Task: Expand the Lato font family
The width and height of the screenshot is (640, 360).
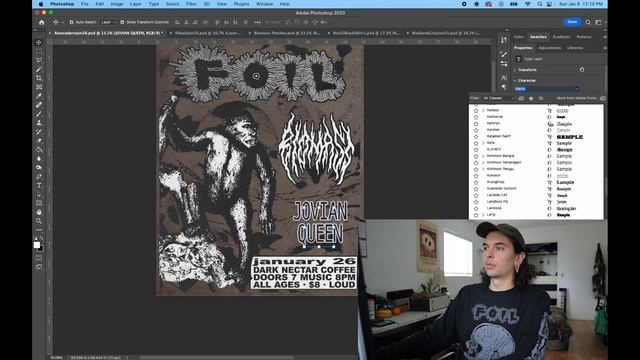Action: pyautogui.click(x=483, y=215)
